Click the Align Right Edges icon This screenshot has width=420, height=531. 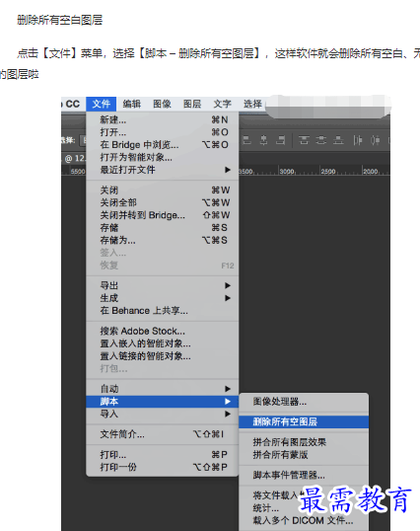point(281,140)
